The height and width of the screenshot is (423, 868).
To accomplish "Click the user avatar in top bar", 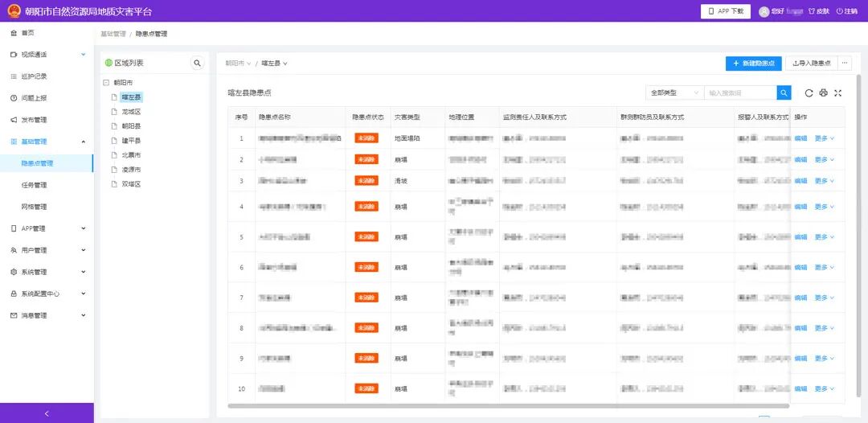I will coord(764,11).
